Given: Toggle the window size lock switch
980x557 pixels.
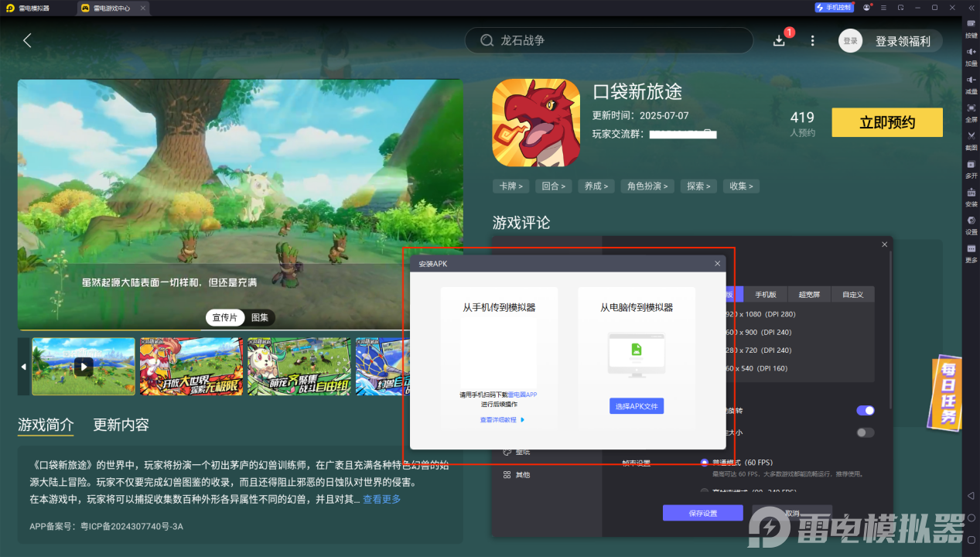Looking at the screenshot, I should click(x=866, y=432).
